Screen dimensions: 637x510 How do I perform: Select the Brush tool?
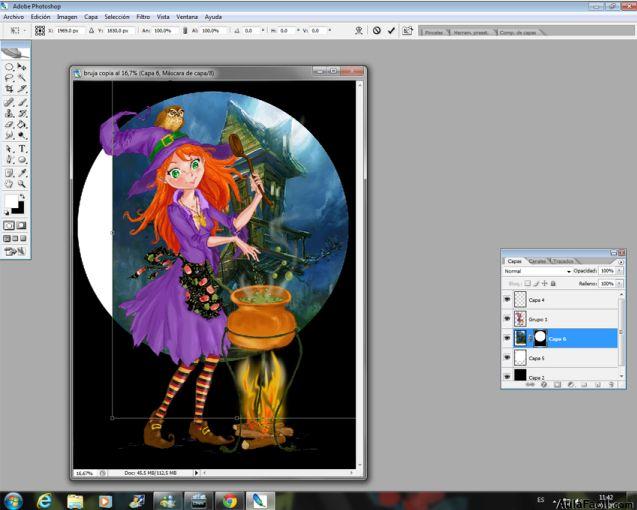[x=22, y=102]
